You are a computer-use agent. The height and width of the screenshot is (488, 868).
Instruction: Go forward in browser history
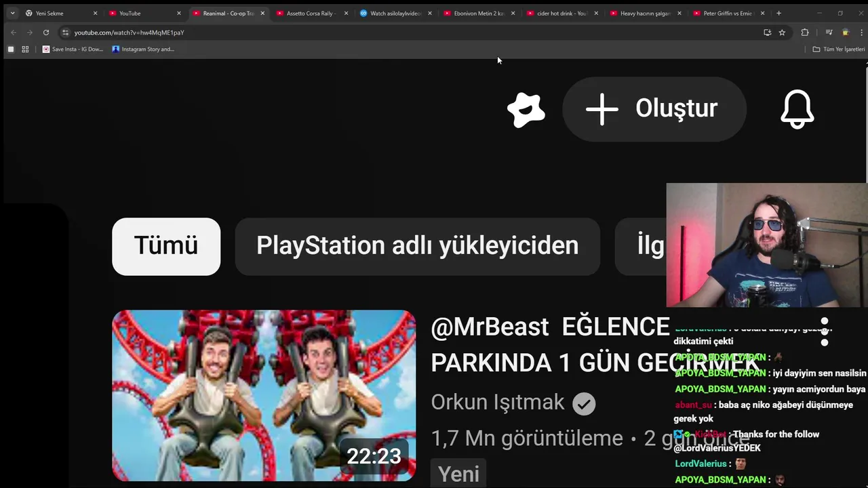[x=29, y=33]
